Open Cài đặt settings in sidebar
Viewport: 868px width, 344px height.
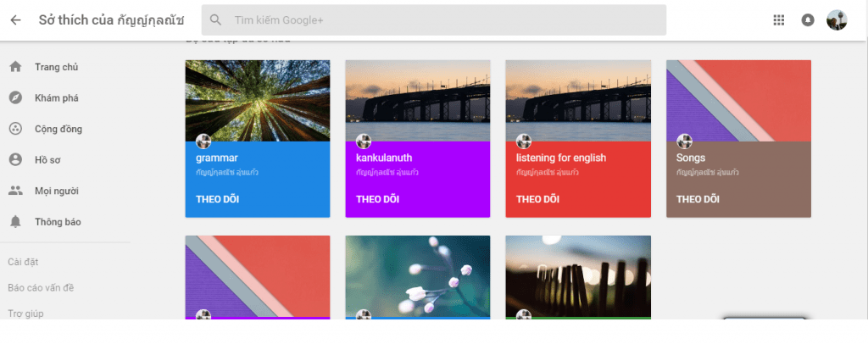pos(23,262)
